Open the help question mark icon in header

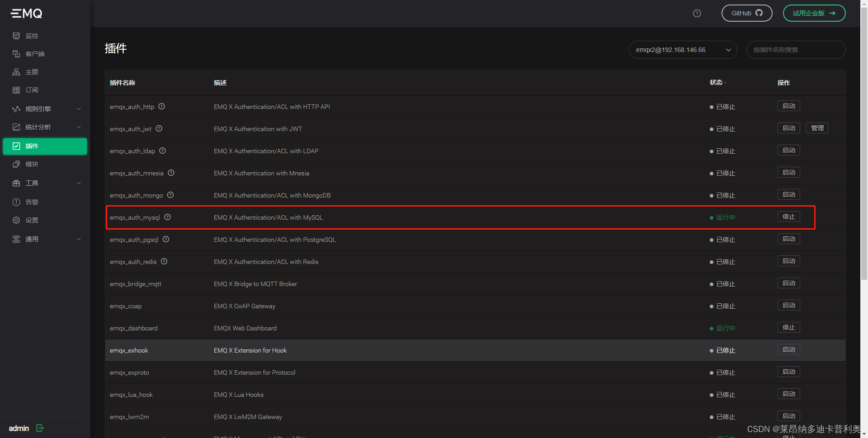point(697,14)
